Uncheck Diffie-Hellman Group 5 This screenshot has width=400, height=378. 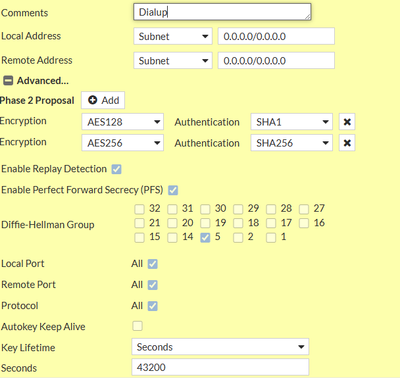pyautogui.click(x=205, y=237)
